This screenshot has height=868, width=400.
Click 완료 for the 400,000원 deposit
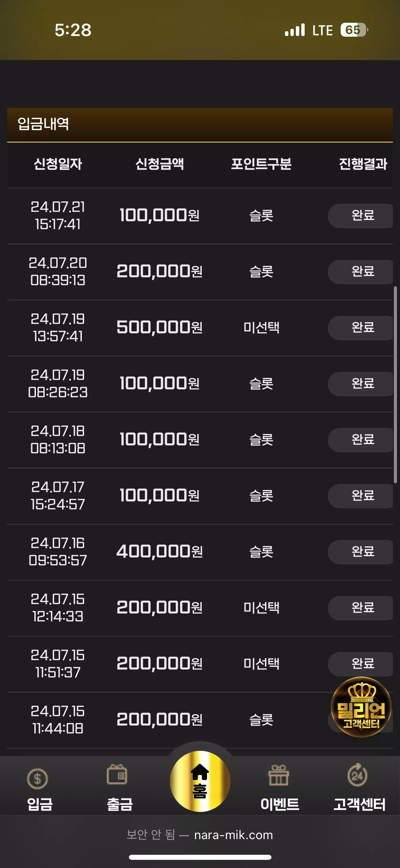coord(360,552)
